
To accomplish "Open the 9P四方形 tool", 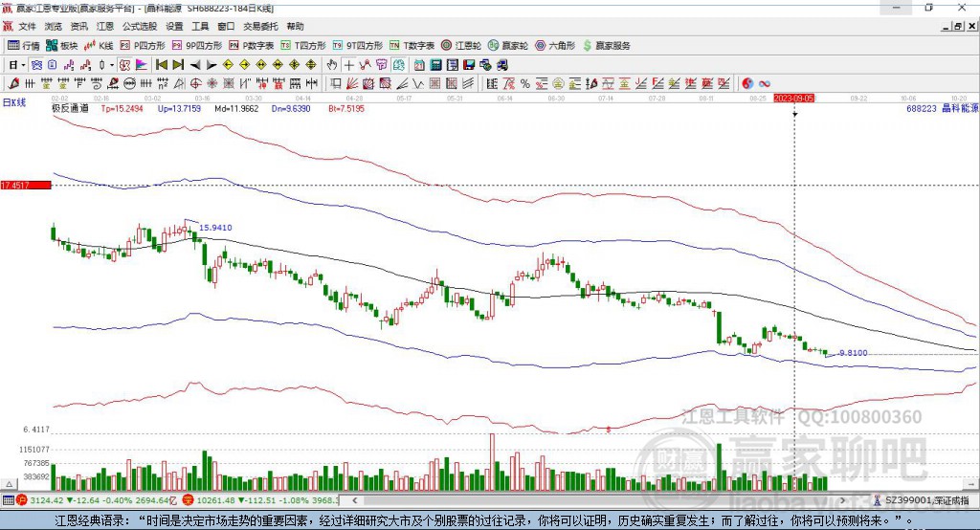I will pyautogui.click(x=197, y=46).
